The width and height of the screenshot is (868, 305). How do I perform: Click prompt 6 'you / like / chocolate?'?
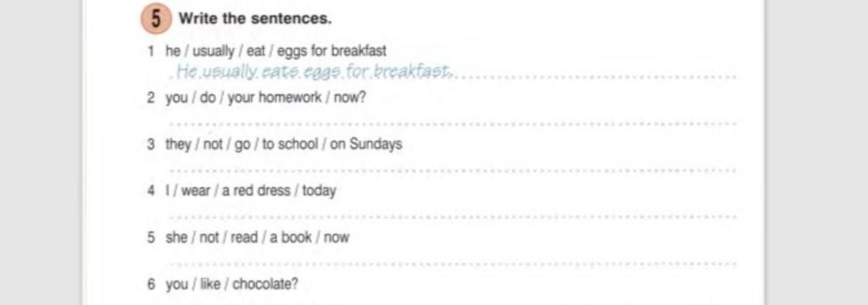tap(231, 285)
